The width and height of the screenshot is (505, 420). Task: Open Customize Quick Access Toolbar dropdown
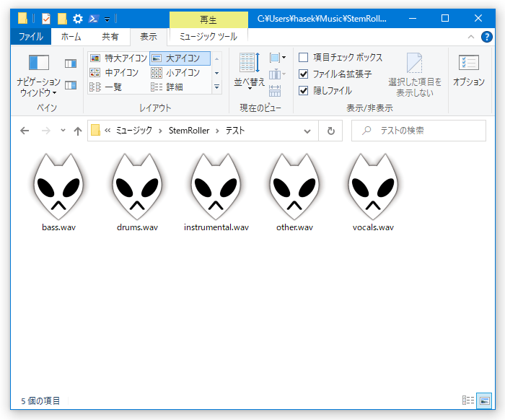[107, 19]
